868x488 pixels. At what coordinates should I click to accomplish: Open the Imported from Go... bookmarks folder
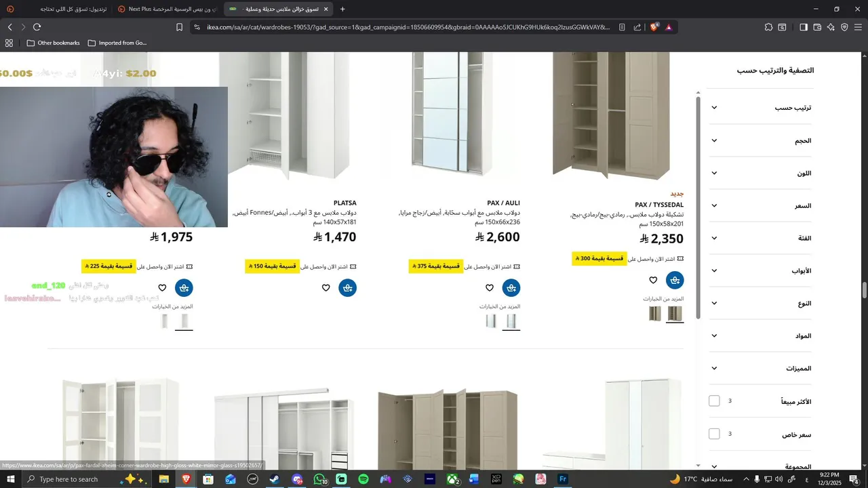pyautogui.click(x=116, y=43)
